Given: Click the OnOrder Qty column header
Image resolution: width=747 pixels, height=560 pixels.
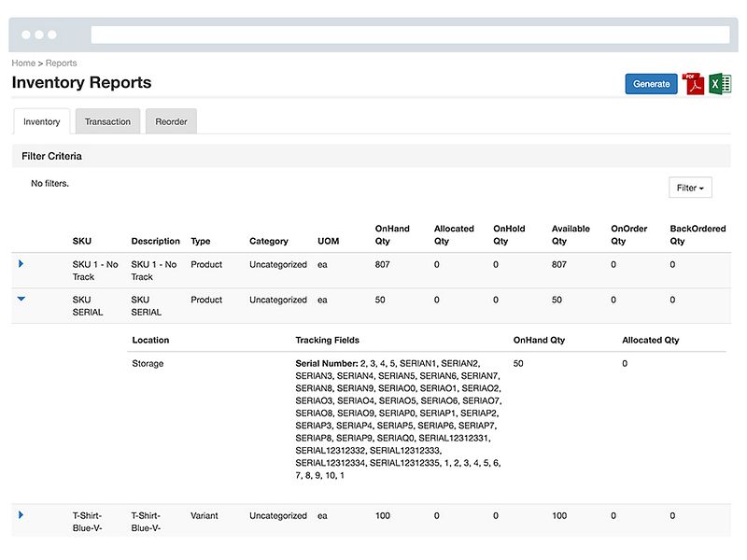Looking at the screenshot, I should [628, 235].
